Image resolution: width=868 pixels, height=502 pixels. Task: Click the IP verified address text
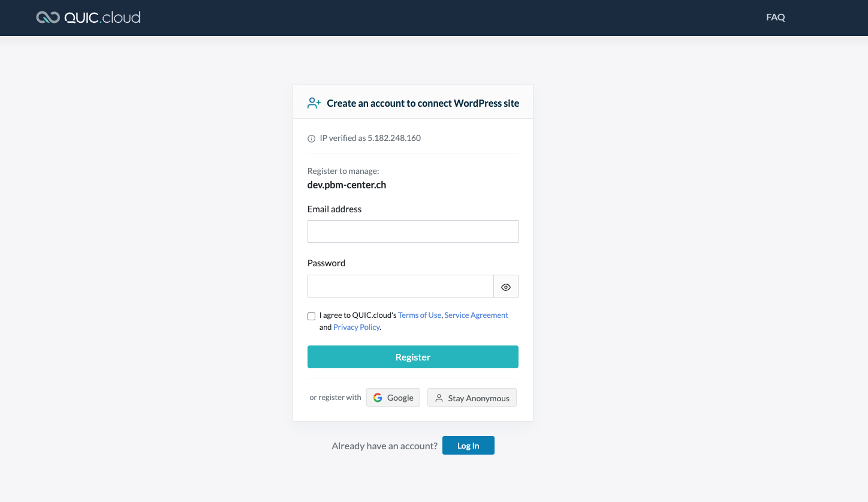click(370, 138)
